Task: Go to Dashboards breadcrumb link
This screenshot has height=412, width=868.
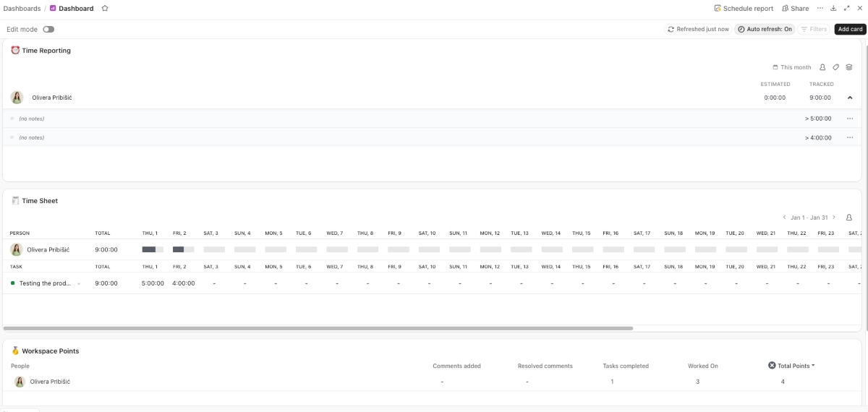Action: [x=22, y=9]
